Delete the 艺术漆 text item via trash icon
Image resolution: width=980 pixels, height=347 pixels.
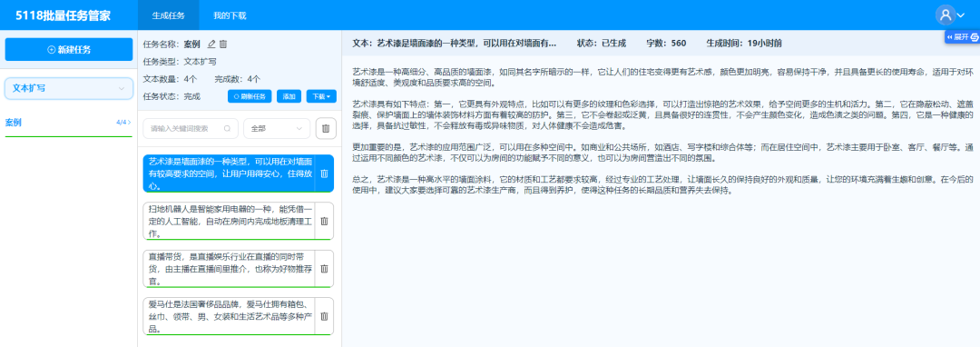324,173
